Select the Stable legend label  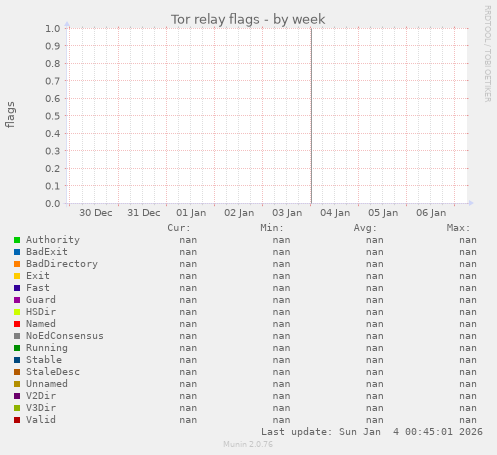[x=44, y=360]
